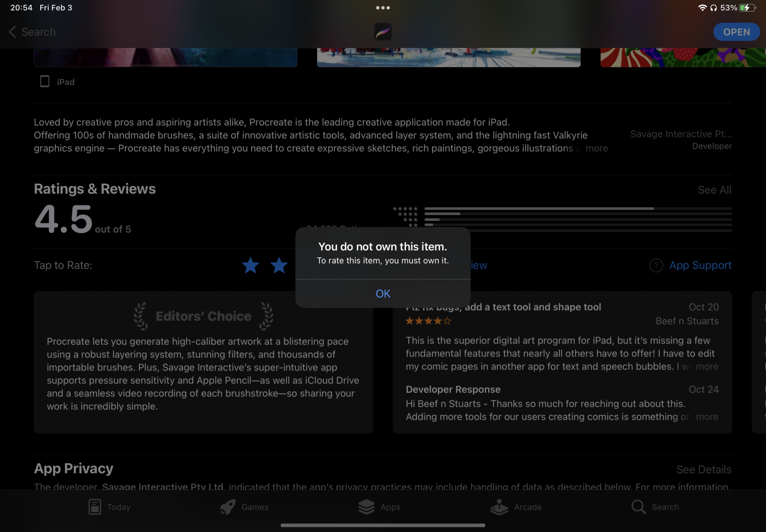Tap the three-dots multitasking control

pos(383,8)
